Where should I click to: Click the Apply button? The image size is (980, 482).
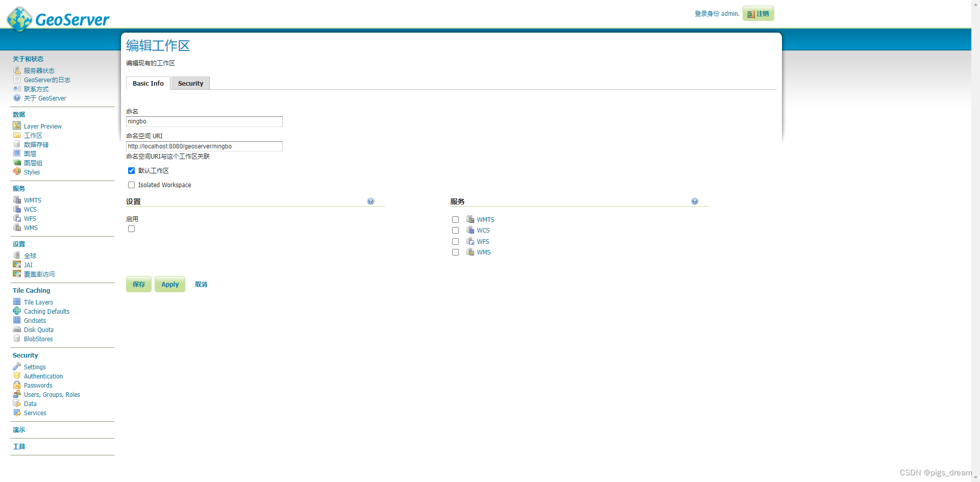(x=170, y=285)
